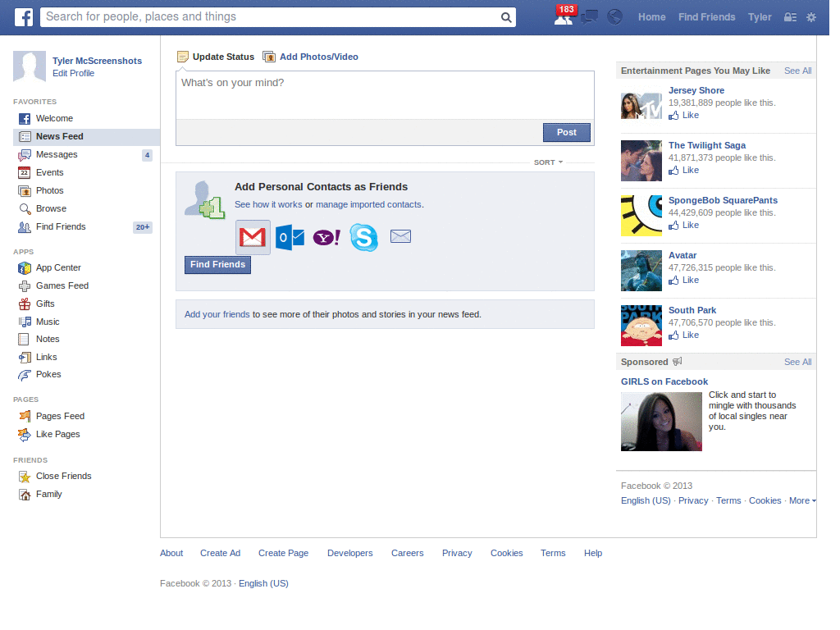Click the Tyler McScreenshots profile picture
Screen dimensions: 840x630
click(x=30, y=66)
